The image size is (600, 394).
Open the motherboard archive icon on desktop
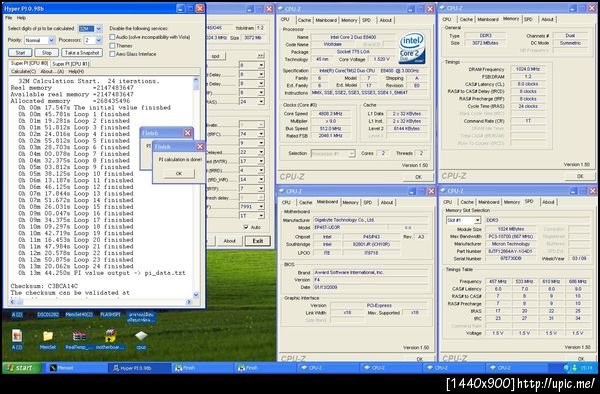[110, 336]
